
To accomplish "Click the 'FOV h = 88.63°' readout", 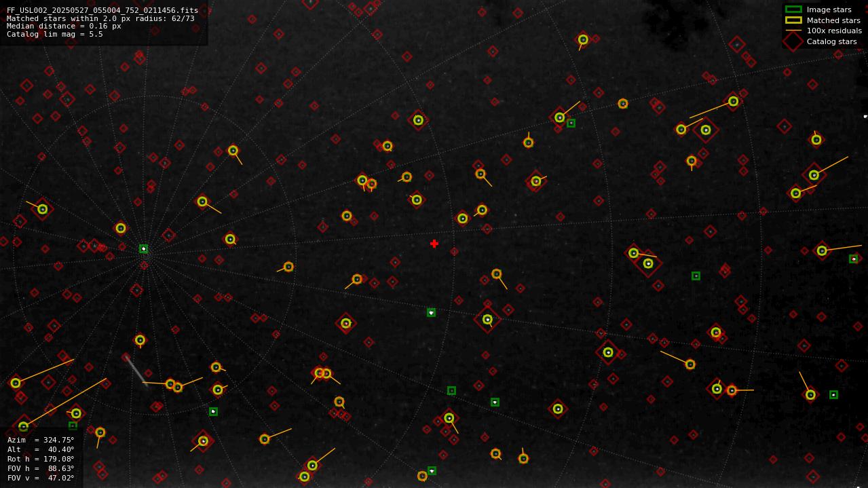I will (41, 468).
